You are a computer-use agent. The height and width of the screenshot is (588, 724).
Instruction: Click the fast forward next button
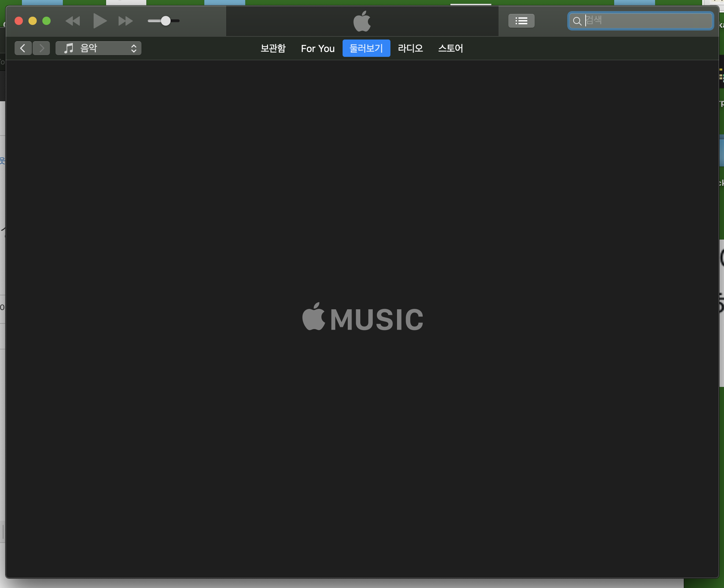(x=125, y=21)
